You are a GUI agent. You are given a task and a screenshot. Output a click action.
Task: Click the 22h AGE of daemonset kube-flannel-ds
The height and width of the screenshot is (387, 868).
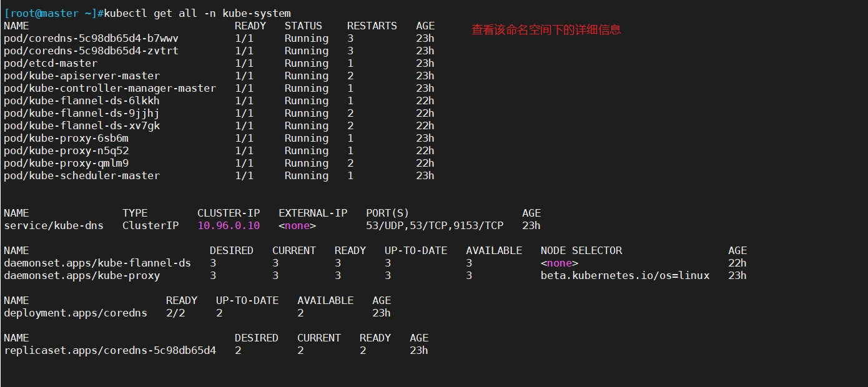point(737,263)
